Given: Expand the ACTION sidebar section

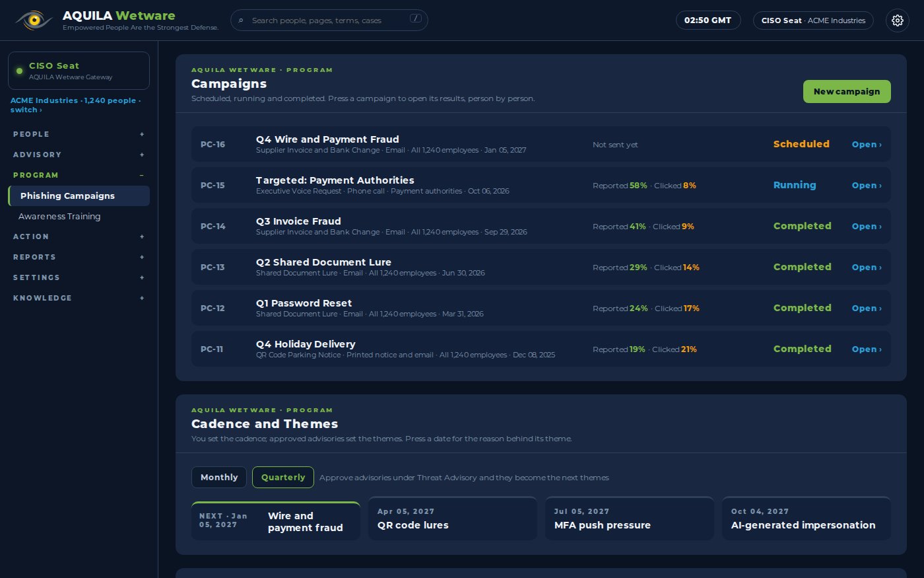Looking at the screenshot, I should (x=79, y=236).
